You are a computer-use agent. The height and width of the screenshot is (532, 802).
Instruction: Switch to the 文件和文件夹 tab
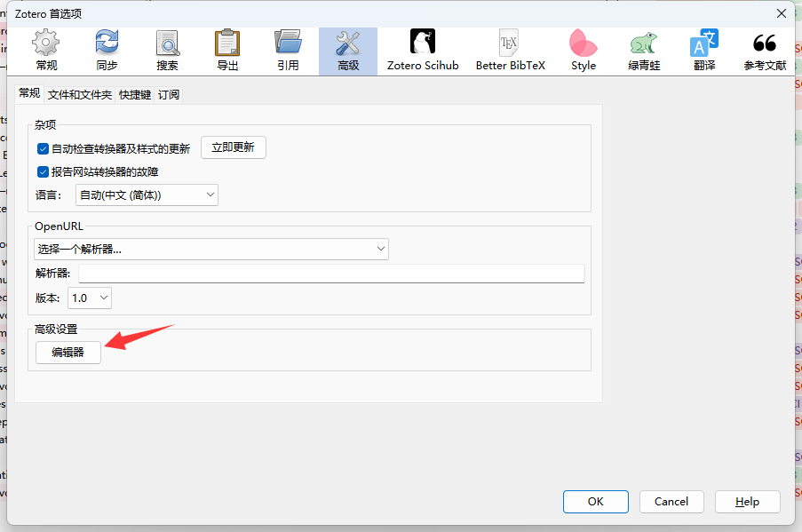80,95
